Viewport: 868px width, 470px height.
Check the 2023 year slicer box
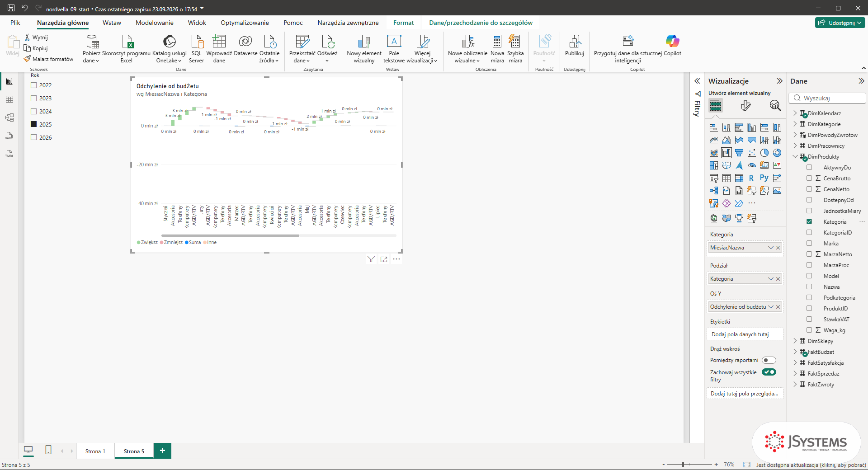33,98
